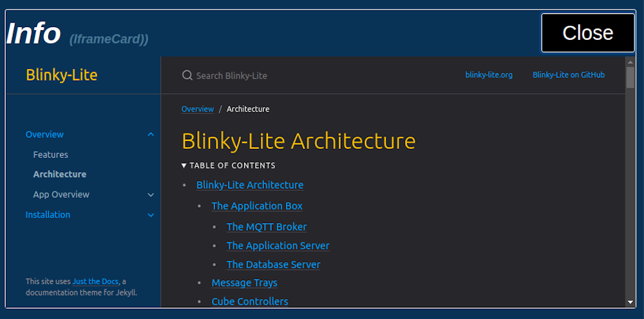The image size is (644, 319).
Task: Expand the Installation section chevron
Action: [151, 215]
